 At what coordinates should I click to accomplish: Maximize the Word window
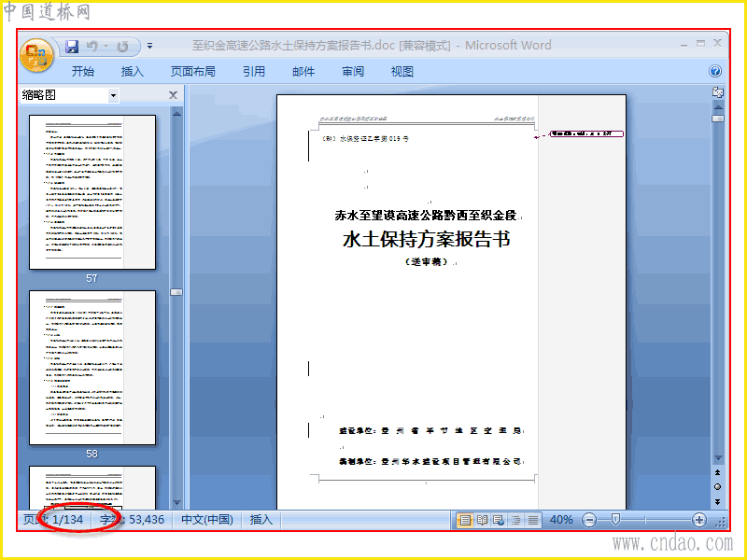coord(700,43)
